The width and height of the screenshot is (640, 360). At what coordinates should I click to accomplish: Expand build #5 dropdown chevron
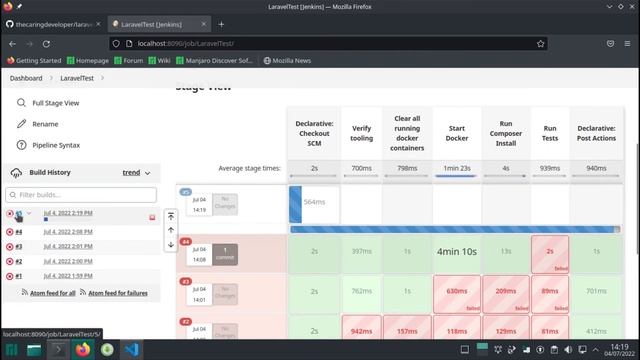tap(29, 213)
